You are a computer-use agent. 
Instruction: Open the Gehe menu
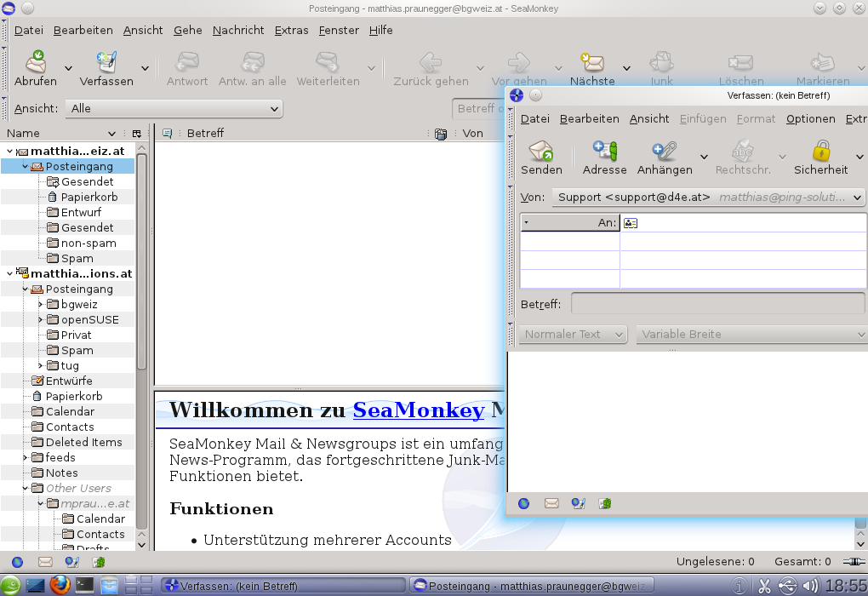click(x=188, y=31)
